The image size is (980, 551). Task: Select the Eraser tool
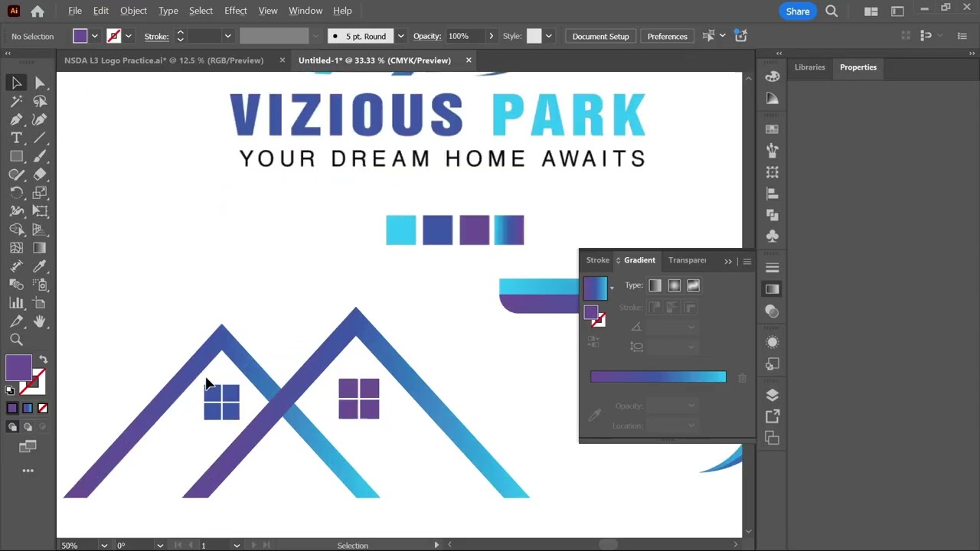coord(40,174)
